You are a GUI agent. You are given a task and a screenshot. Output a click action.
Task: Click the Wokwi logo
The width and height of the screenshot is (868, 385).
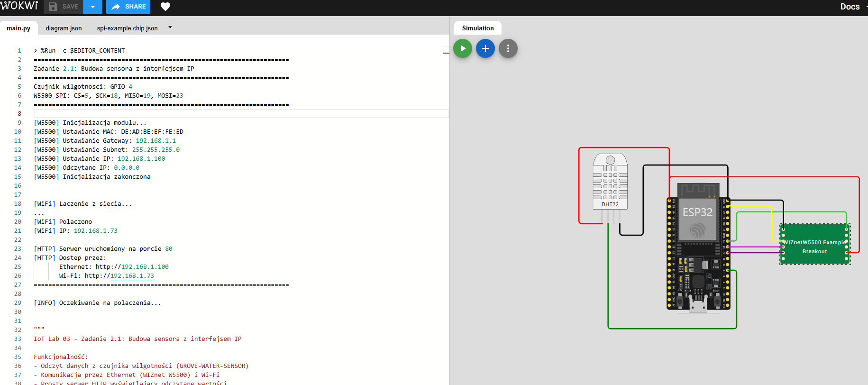[19, 6]
